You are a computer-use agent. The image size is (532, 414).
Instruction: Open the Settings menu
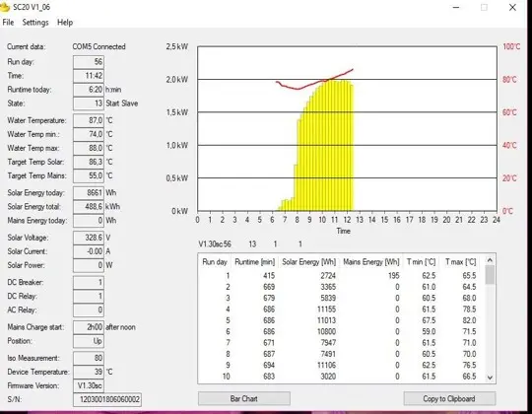pos(35,23)
